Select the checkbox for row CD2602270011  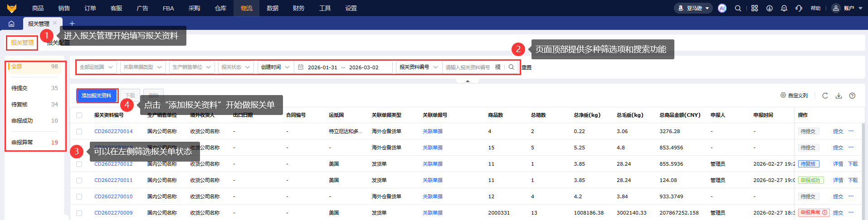(x=79, y=180)
